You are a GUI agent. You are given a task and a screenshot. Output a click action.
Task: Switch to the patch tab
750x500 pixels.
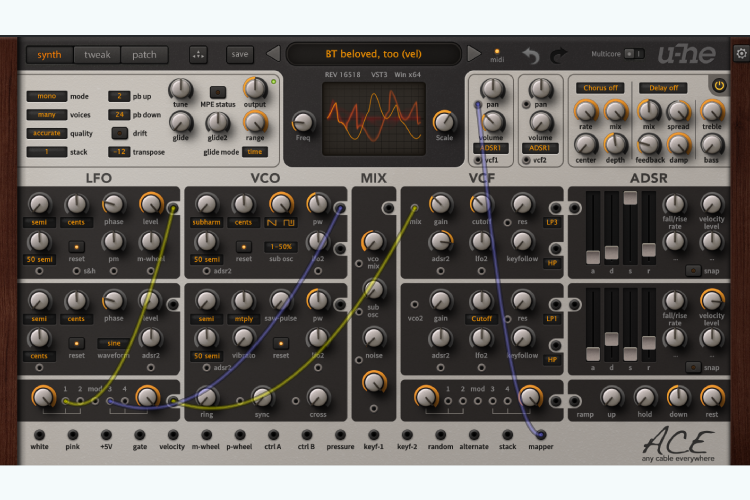(144, 55)
